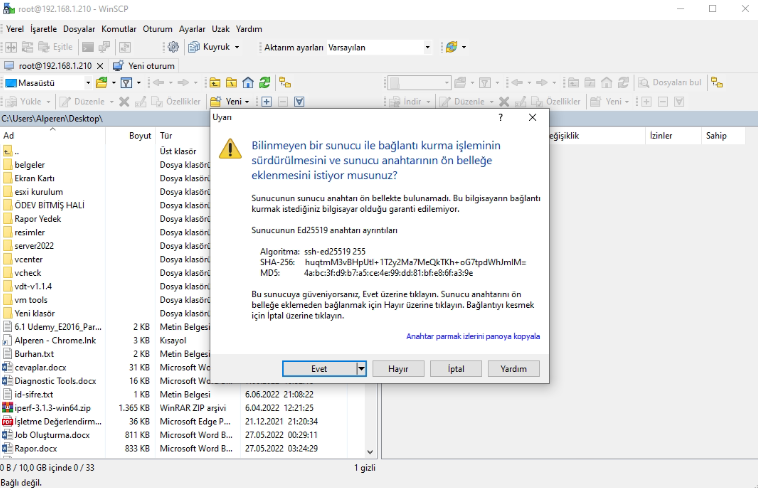Click the open terminal console icon
The image size is (758, 488).
coord(87,47)
